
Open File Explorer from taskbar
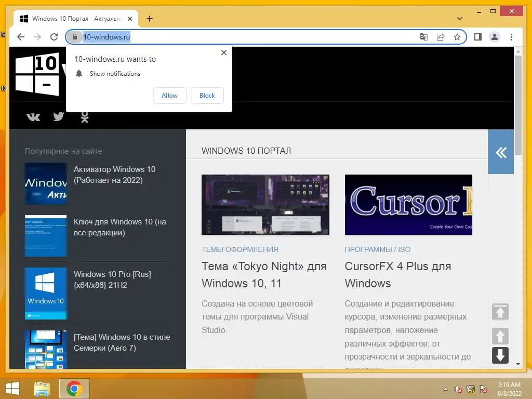(x=42, y=389)
